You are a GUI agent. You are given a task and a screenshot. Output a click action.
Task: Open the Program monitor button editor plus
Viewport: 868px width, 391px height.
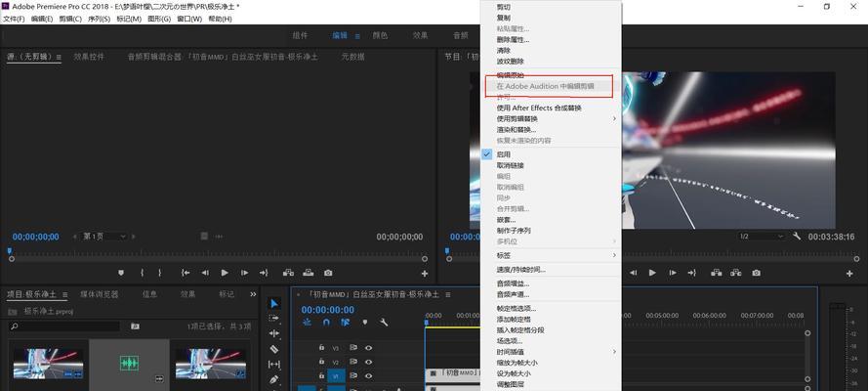(x=849, y=274)
